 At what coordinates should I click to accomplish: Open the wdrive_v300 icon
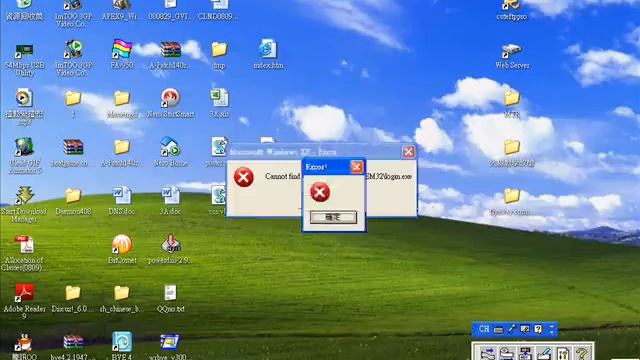coord(170,342)
